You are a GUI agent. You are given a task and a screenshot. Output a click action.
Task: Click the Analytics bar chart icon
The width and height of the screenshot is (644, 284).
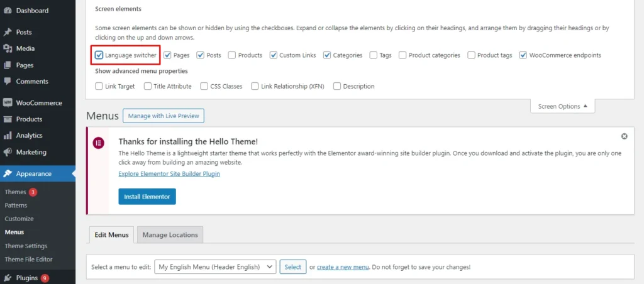[8, 136]
